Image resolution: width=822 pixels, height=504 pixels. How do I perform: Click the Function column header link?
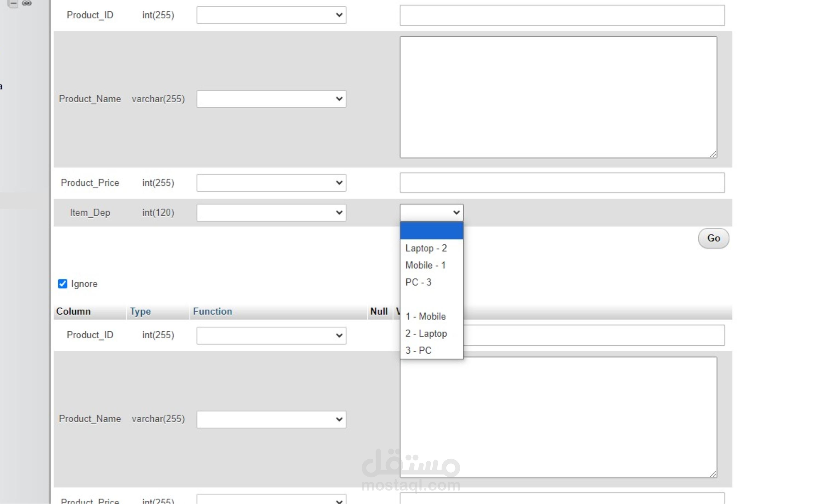(x=213, y=311)
